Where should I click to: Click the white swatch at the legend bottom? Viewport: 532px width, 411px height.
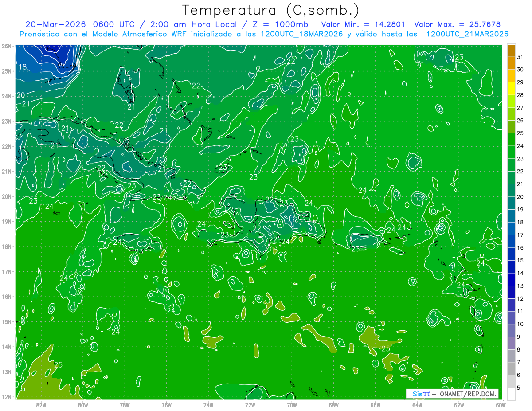511,394
